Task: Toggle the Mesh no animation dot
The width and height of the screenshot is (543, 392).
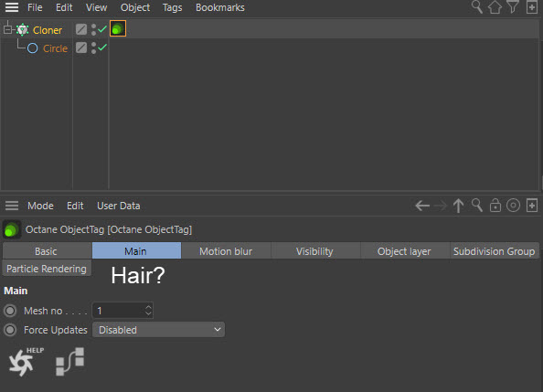Action: tap(10, 311)
